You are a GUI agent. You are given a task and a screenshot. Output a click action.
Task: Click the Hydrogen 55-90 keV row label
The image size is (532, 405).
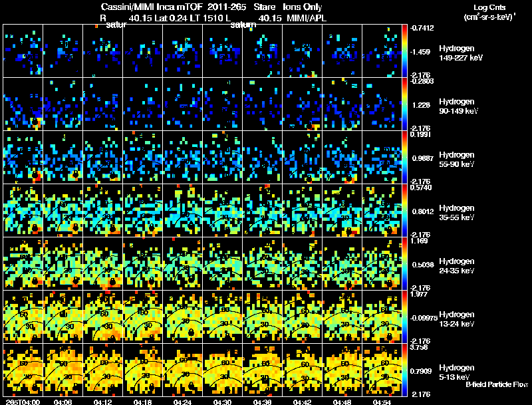pos(456,160)
